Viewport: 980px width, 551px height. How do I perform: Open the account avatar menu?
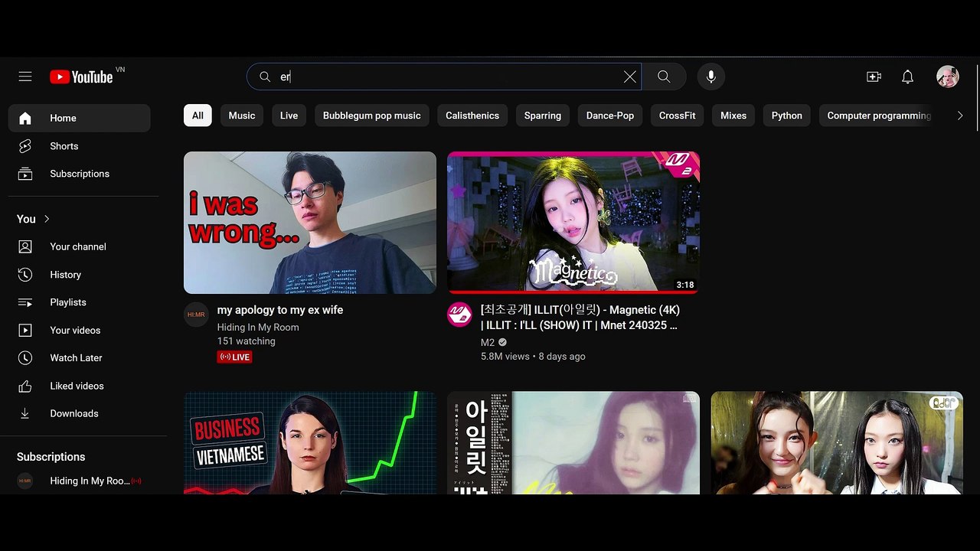948,77
